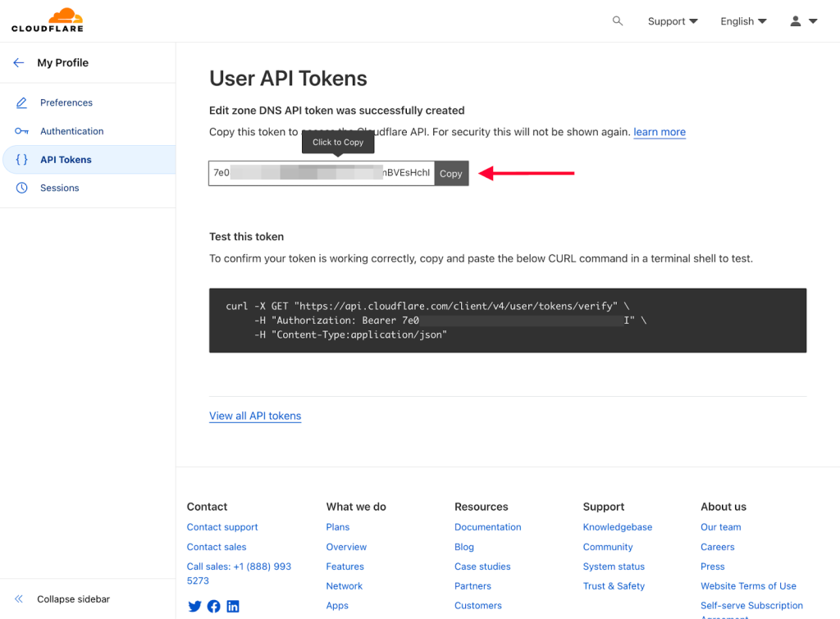840x619 pixels.
Task: Expand the Support dropdown menu
Action: coord(673,21)
